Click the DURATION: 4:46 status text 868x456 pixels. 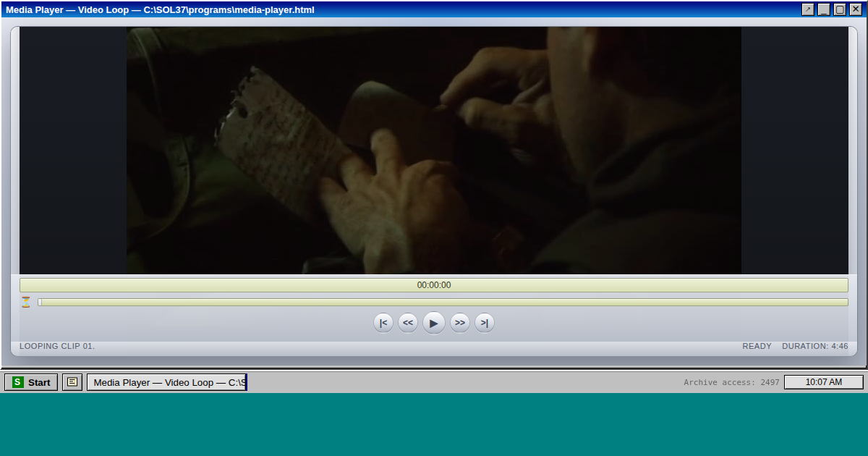click(x=814, y=346)
